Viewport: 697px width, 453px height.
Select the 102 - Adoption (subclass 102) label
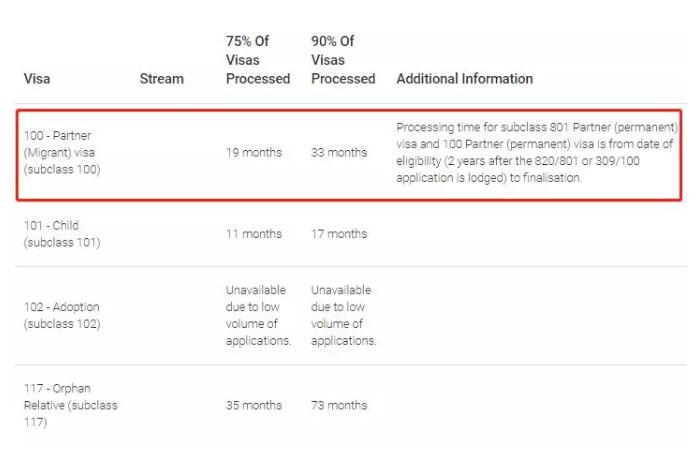tap(62, 315)
